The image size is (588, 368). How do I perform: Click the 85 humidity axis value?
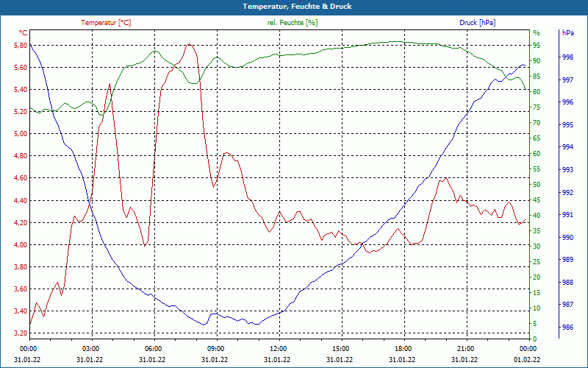537,77
